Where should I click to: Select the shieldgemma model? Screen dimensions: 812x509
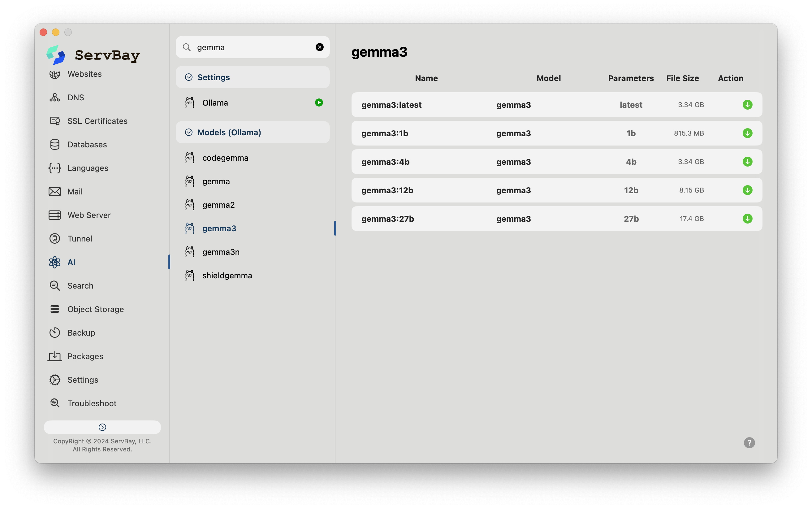pos(227,276)
